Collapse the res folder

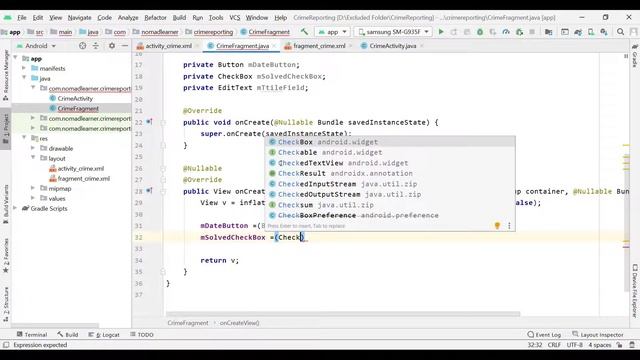coord(24,138)
